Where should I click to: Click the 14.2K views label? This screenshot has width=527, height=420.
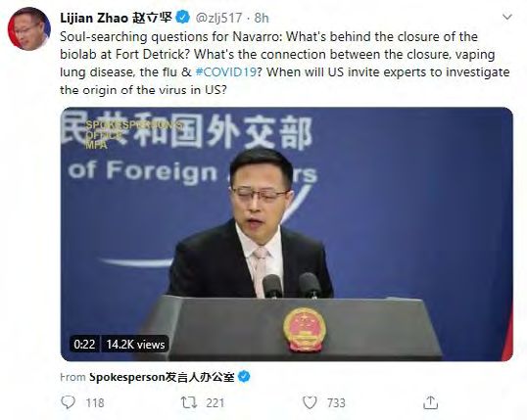[x=135, y=345]
